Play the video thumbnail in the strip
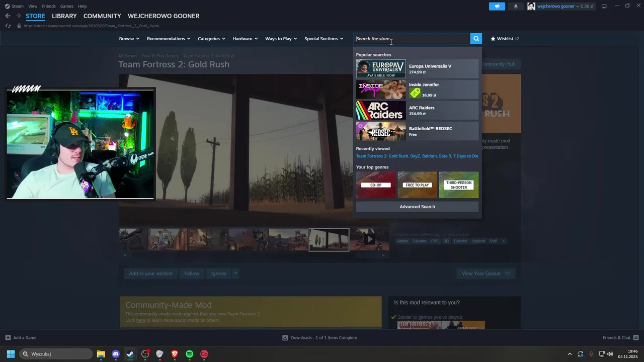The height and width of the screenshot is (362, 644). (x=369, y=239)
